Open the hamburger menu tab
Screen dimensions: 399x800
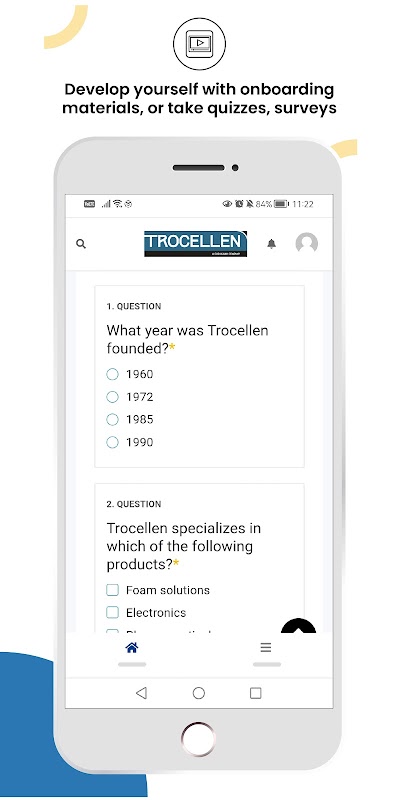(x=266, y=648)
